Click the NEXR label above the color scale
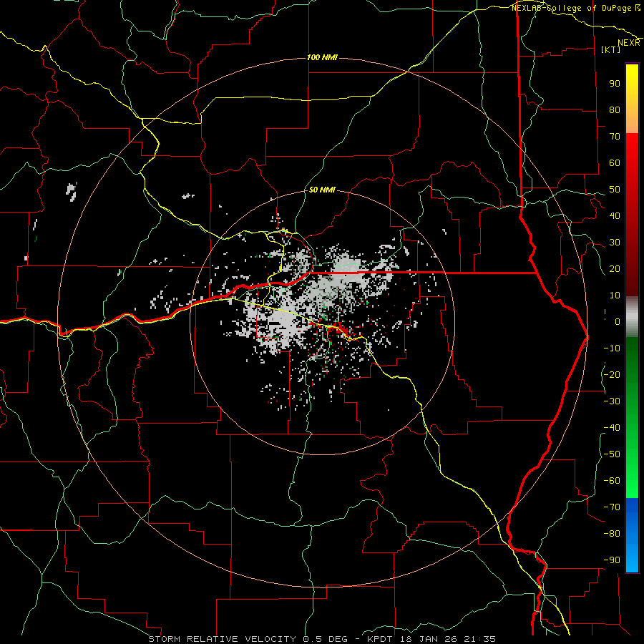The height and width of the screenshot is (644, 644). click(x=629, y=43)
